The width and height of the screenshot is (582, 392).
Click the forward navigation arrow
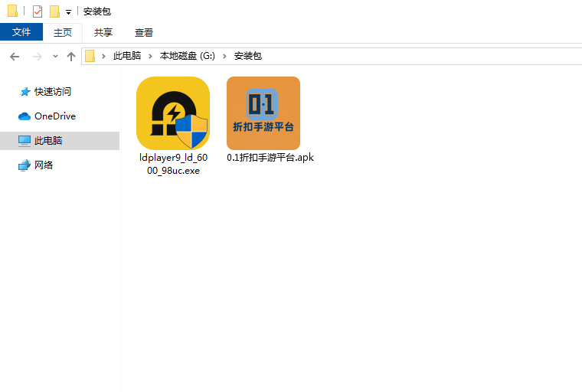[37, 57]
